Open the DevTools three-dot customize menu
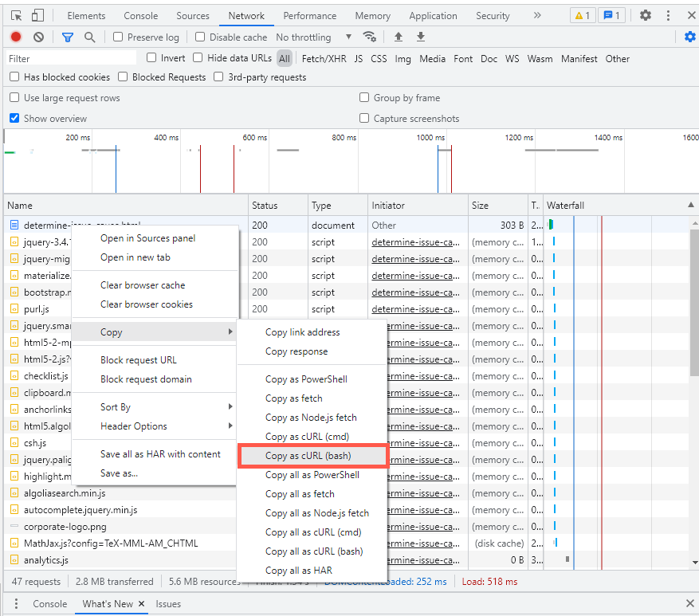Screen dimensions: 699x616 click(668, 16)
